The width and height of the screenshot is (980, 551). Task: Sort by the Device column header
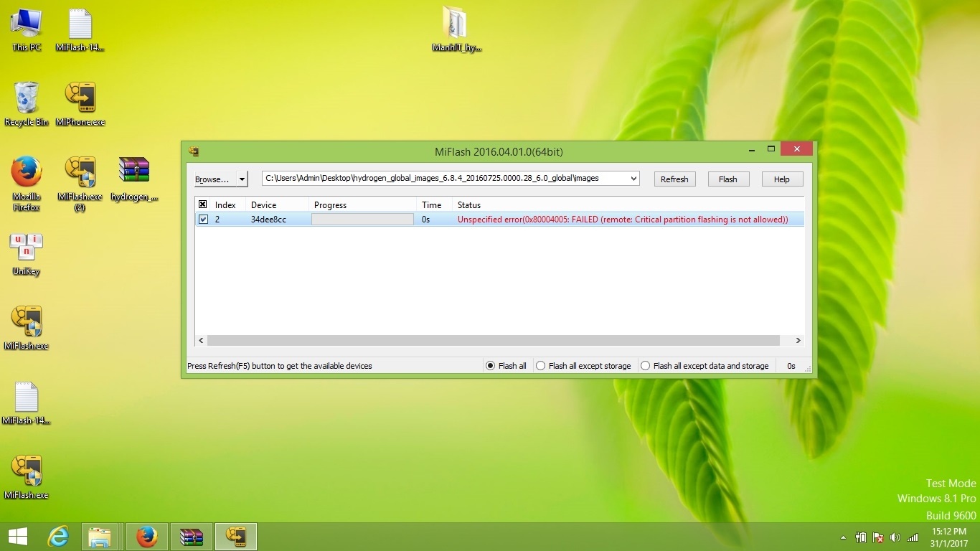[x=277, y=204]
